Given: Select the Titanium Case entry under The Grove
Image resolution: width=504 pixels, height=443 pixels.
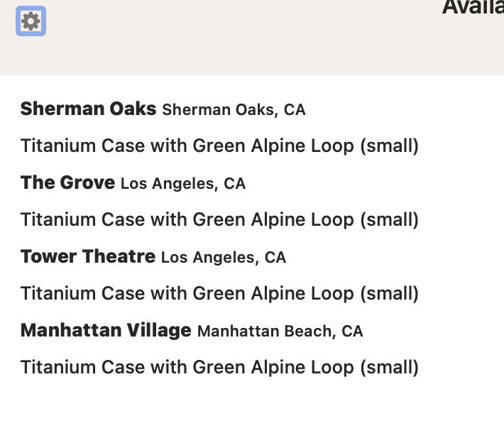Looking at the screenshot, I should 219,219.
